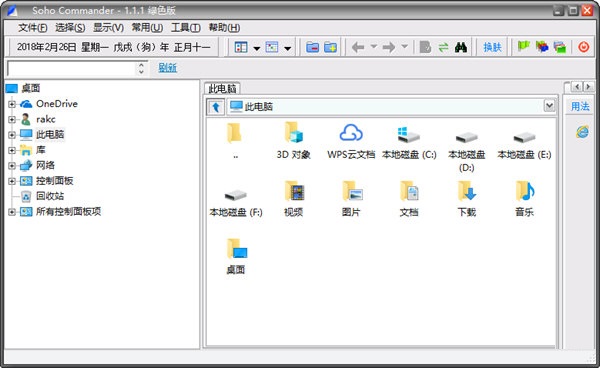Open the 显示(V) menu
600x368 pixels.
point(108,28)
